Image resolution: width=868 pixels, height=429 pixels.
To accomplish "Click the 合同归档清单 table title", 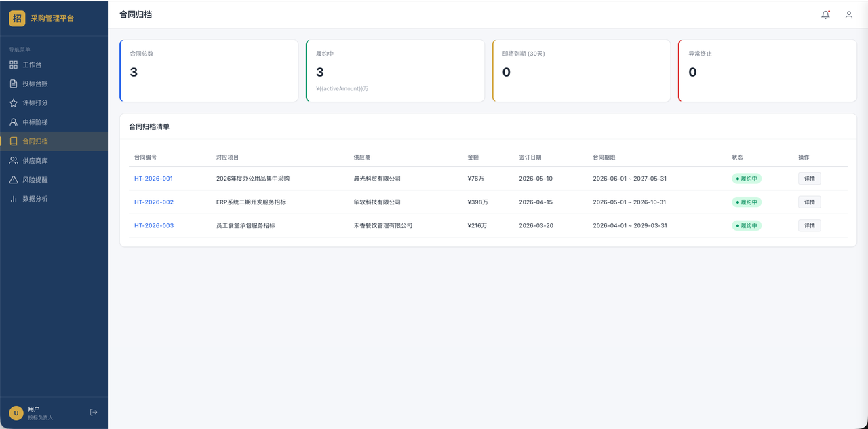I will 149,127.
